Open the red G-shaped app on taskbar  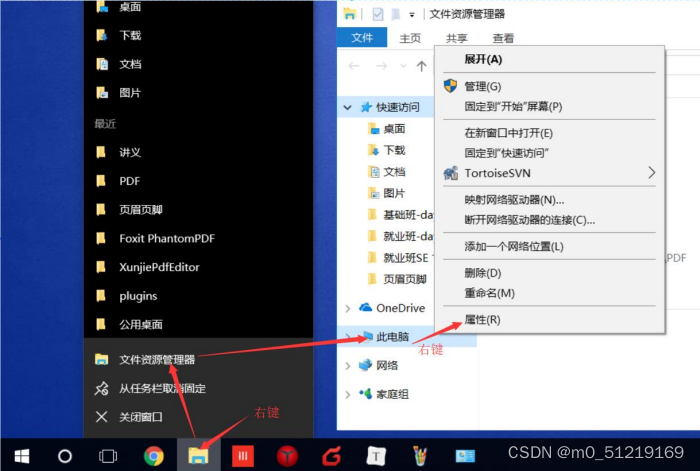pyautogui.click(x=331, y=456)
